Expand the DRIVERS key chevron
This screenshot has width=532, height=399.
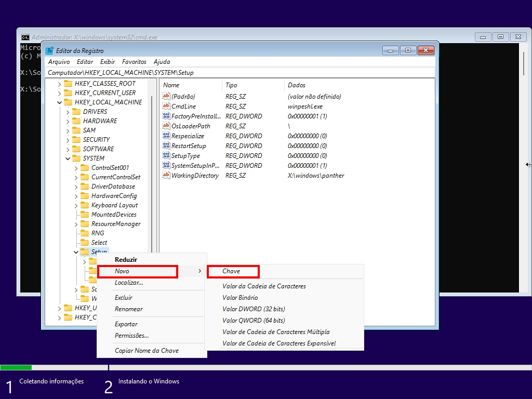tap(68, 112)
